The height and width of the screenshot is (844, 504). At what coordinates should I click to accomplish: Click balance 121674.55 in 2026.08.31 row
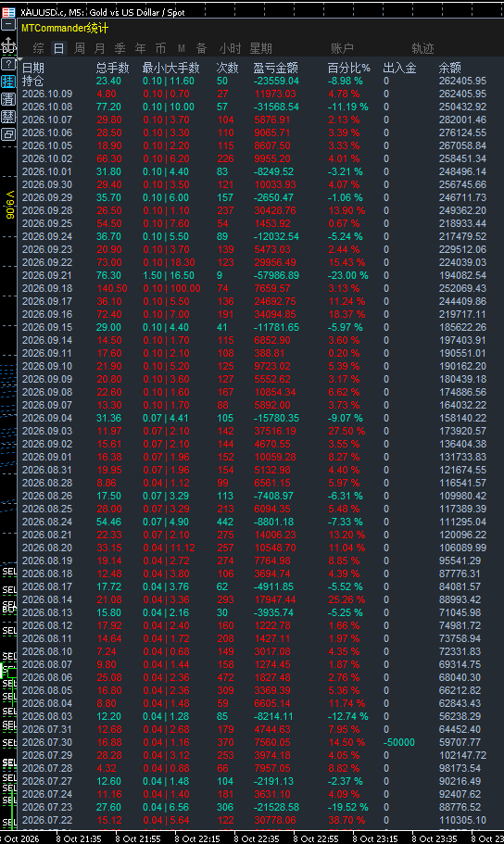click(462, 470)
